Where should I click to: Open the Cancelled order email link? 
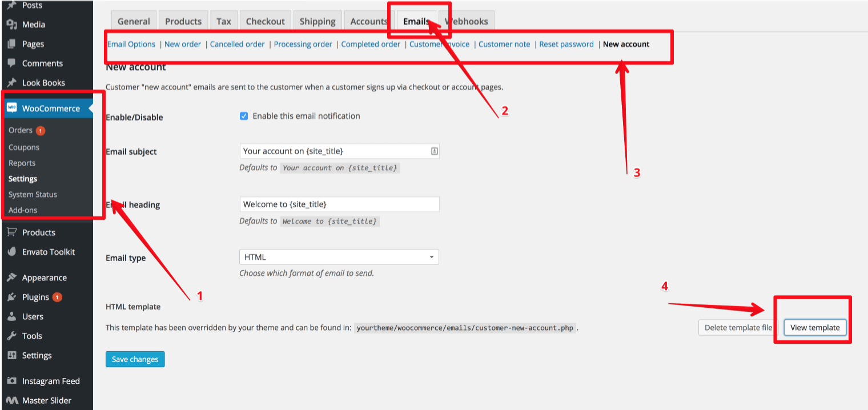point(238,44)
